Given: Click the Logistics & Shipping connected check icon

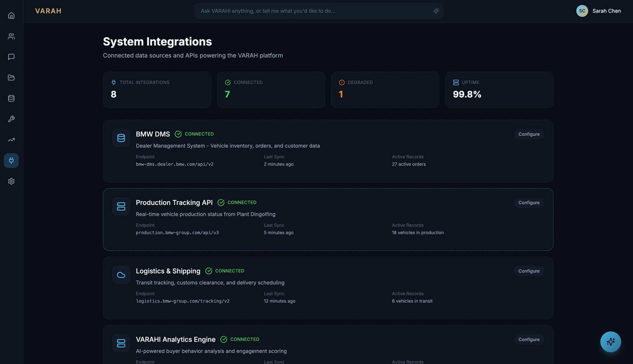Looking at the screenshot, I should 209,271.
